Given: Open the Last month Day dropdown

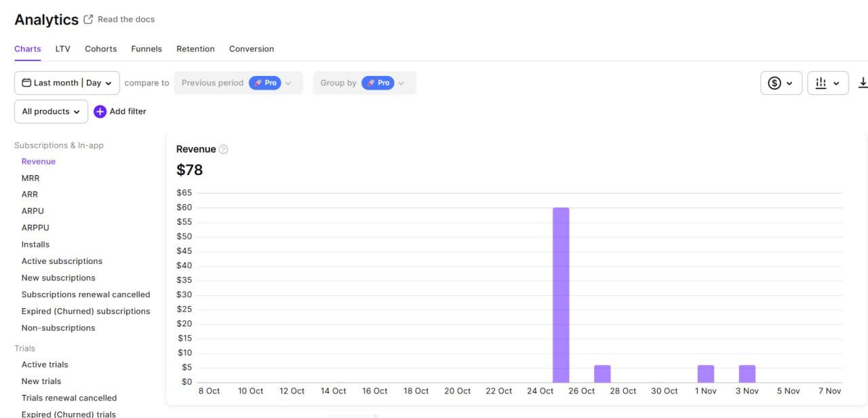Looking at the screenshot, I should point(66,82).
